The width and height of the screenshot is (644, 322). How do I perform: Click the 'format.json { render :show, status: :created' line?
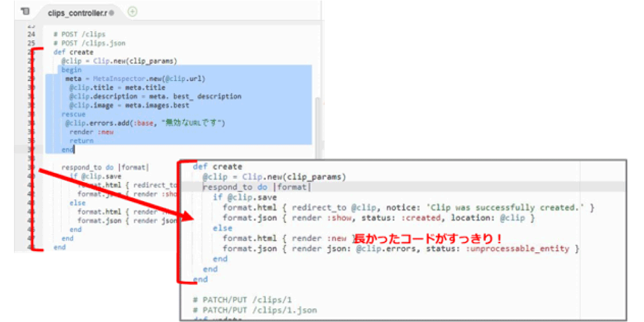tap(379, 218)
